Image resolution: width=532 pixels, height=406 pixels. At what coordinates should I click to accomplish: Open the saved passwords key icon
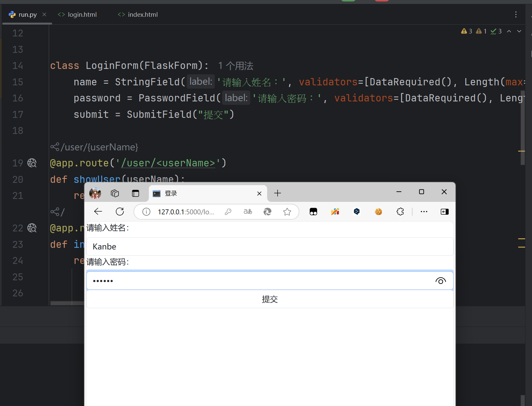(x=228, y=212)
